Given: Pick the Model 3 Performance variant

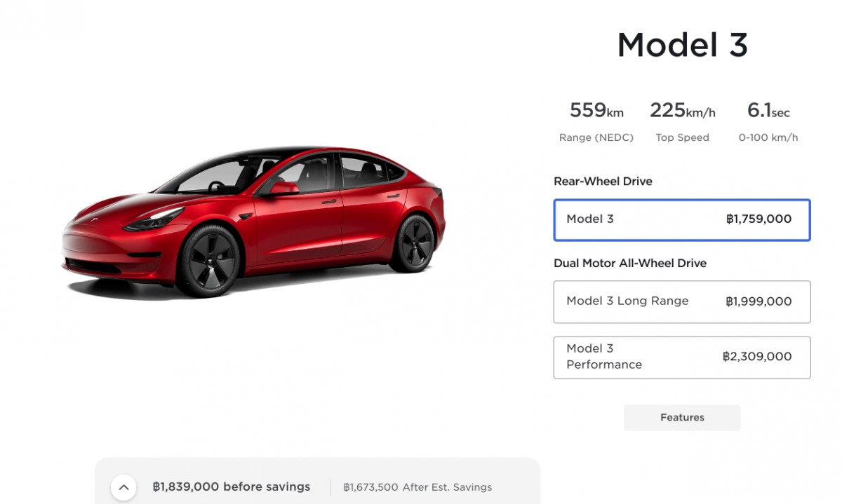Looking at the screenshot, I should click(x=681, y=357).
